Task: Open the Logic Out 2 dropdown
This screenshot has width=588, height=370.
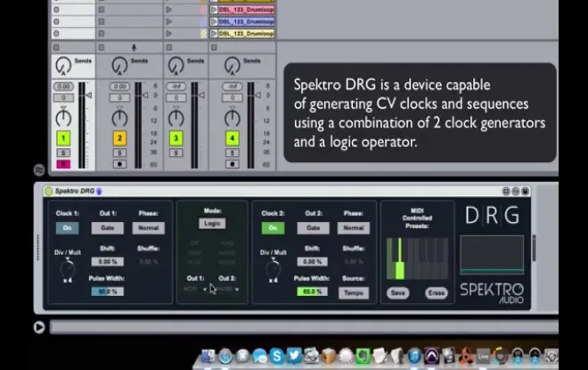Action: tap(227, 289)
